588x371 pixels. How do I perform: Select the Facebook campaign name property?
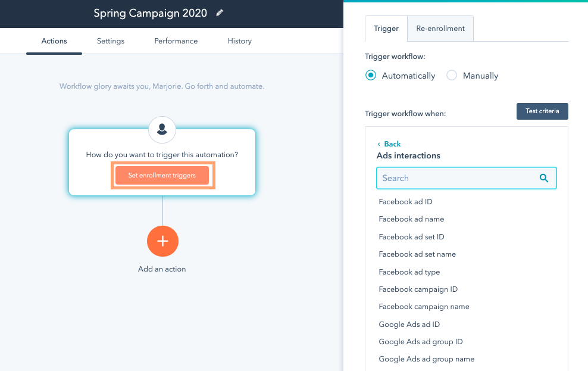[424, 307]
